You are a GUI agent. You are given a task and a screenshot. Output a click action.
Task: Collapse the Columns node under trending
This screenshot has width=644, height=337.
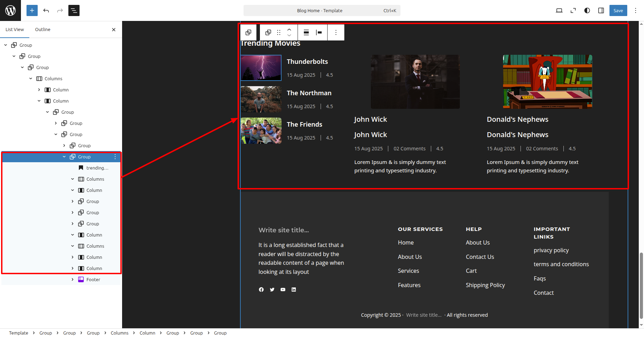[73, 179]
